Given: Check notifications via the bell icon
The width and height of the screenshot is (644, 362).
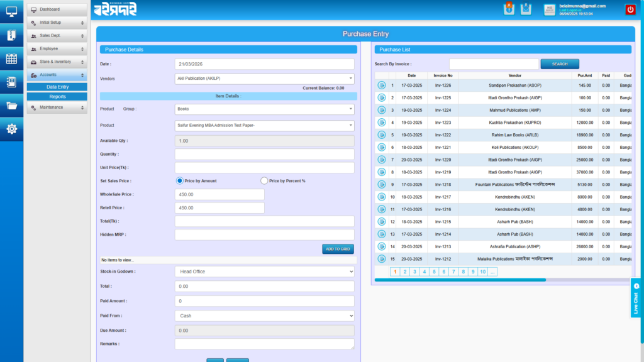Looking at the screenshot, I should point(509,8).
